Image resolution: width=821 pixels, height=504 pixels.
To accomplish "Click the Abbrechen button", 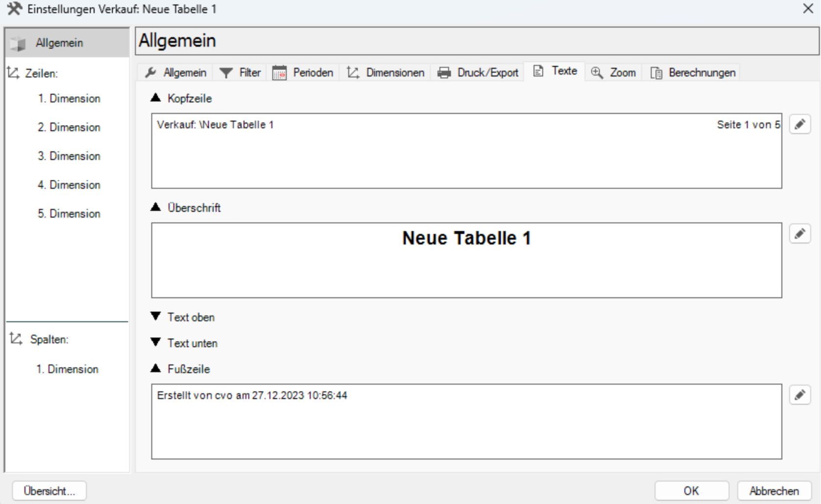I will coord(774,491).
